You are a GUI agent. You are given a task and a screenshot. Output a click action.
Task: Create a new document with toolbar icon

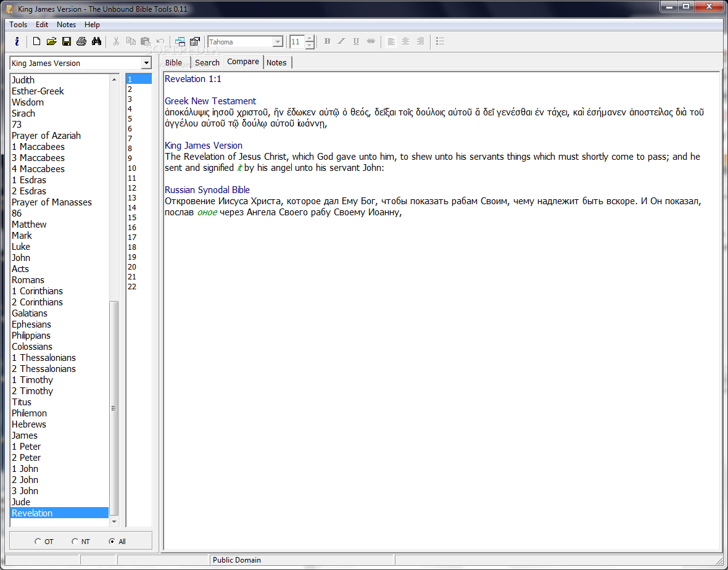click(36, 41)
